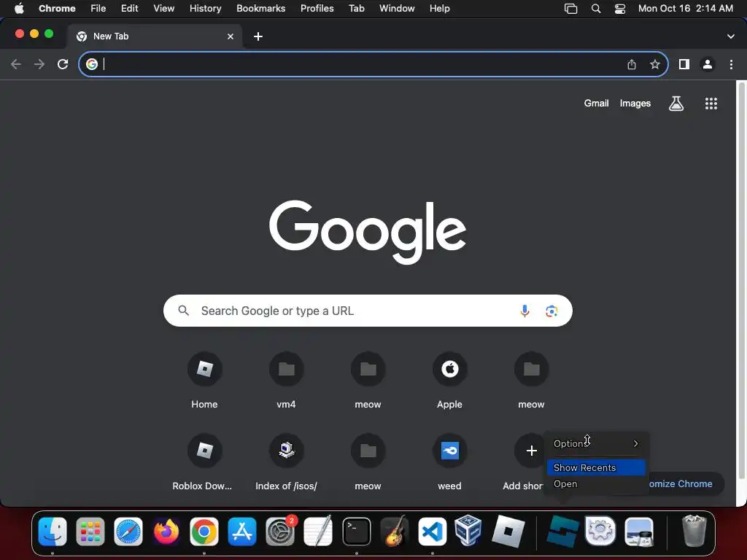
Task: Open the Profiles menu
Action: tap(317, 9)
